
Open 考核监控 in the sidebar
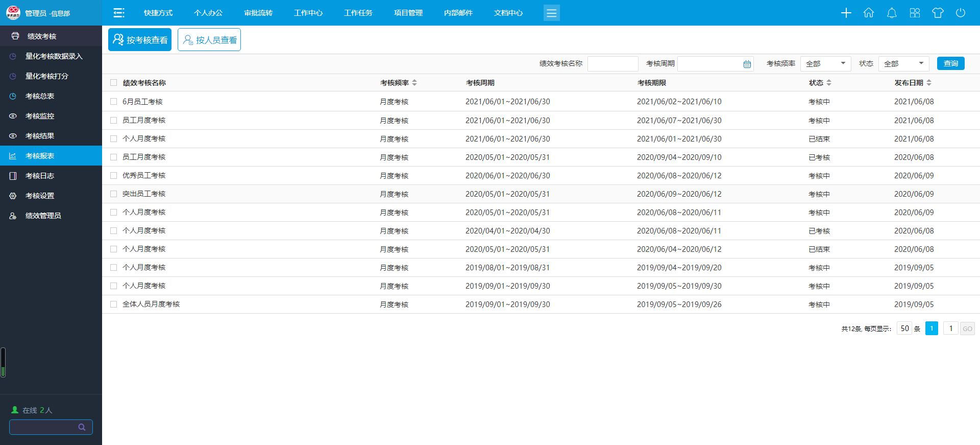pos(40,116)
